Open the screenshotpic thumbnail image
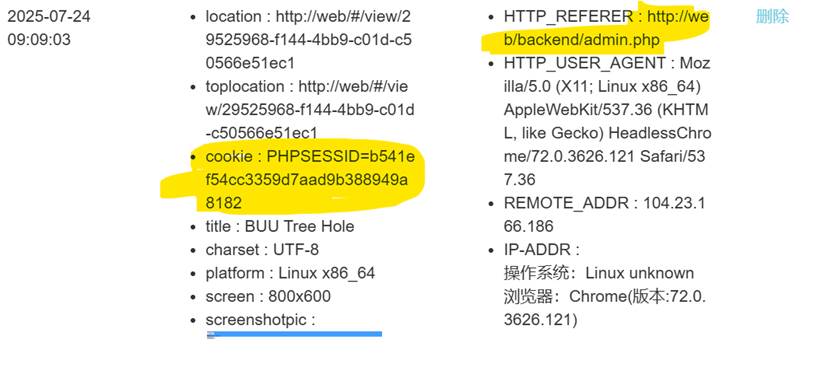The height and width of the screenshot is (371, 831). 294,334
